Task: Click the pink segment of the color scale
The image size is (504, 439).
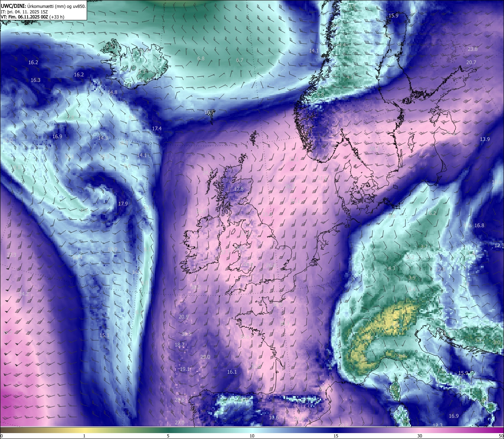Action: [420, 430]
